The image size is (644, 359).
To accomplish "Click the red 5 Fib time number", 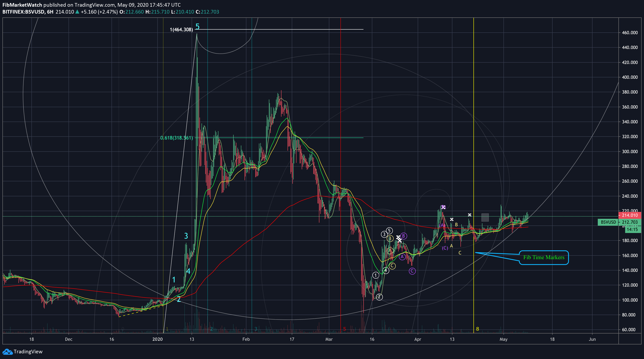I will (x=345, y=329).
